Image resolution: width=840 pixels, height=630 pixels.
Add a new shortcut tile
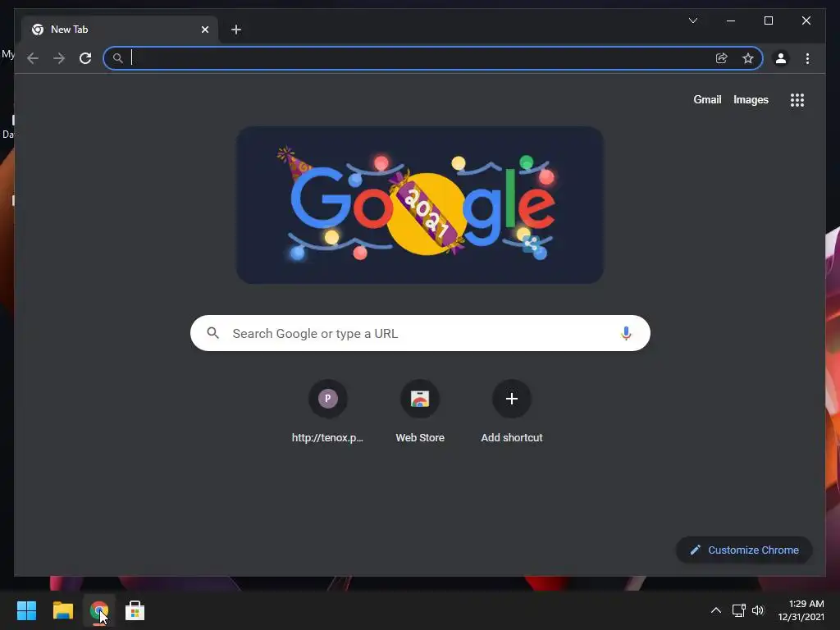coord(512,413)
